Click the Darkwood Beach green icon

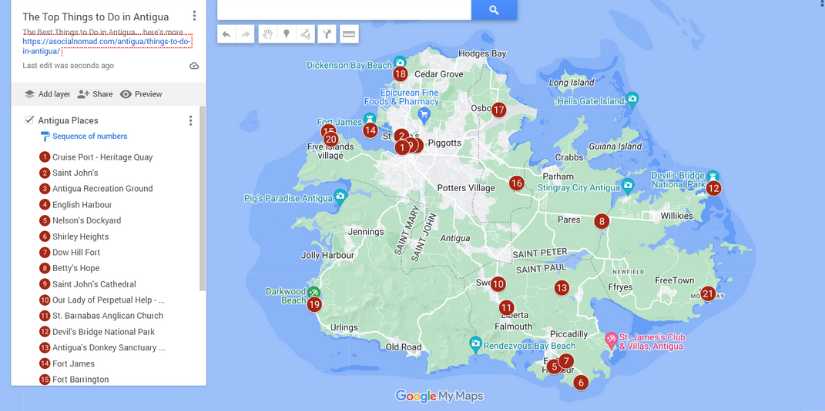click(x=314, y=292)
